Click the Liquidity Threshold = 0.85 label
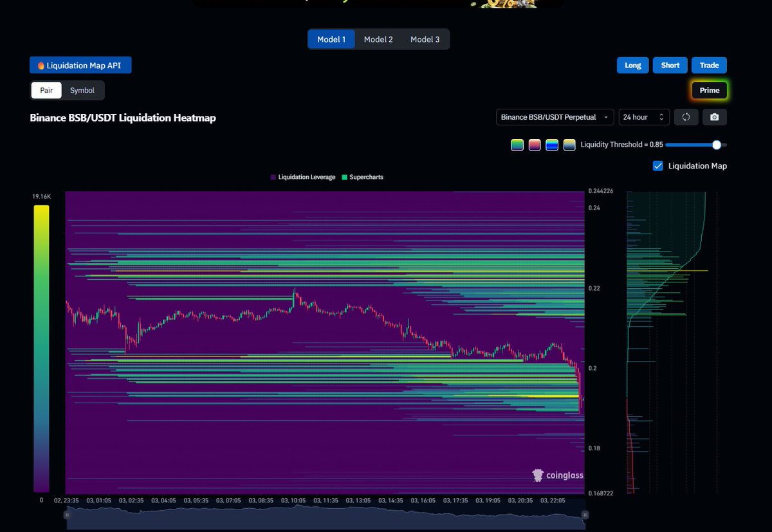The image size is (772, 532). pyautogui.click(x=621, y=145)
